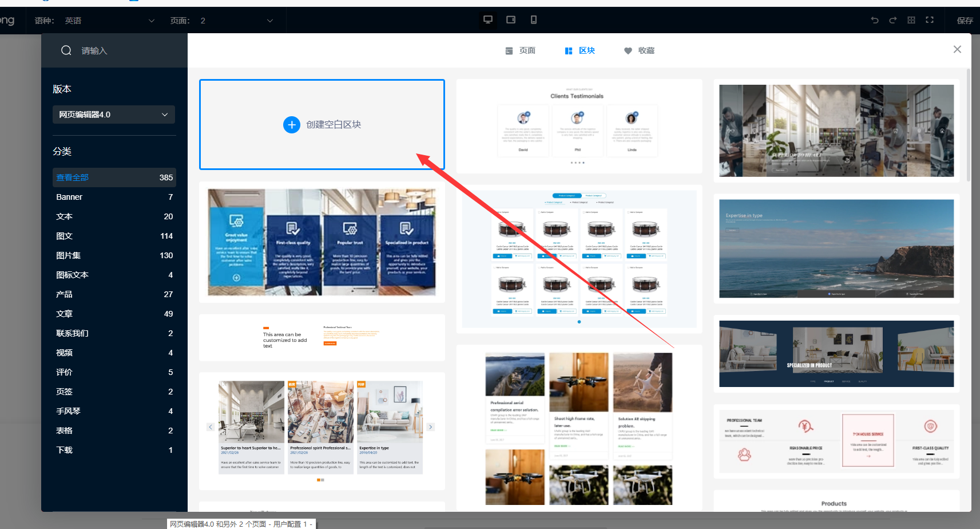
Task: Select the 图片集 category
Action: (x=69, y=255)
